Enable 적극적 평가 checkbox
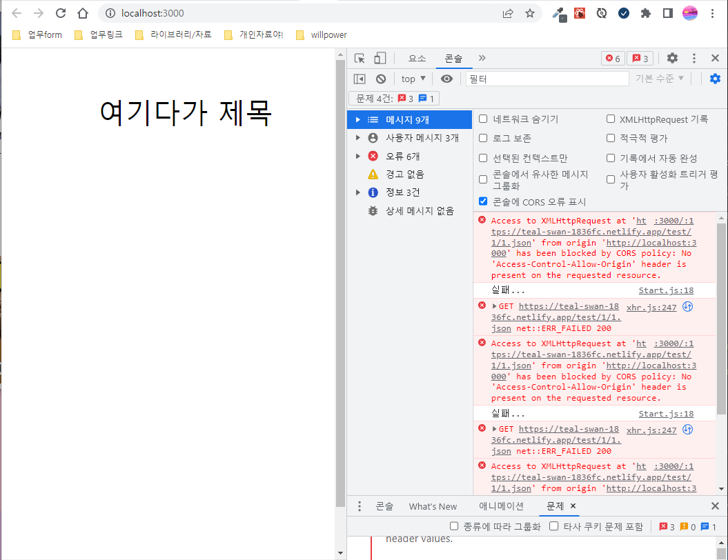The width and height of the screenshot is (728, 560). 611,138
